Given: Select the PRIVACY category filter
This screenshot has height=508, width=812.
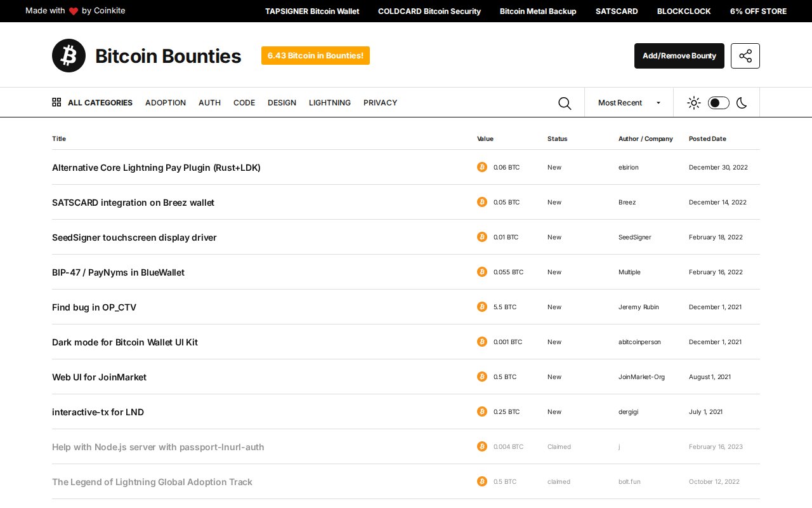Looking at the screenshot, I should (x=380, y=102).
